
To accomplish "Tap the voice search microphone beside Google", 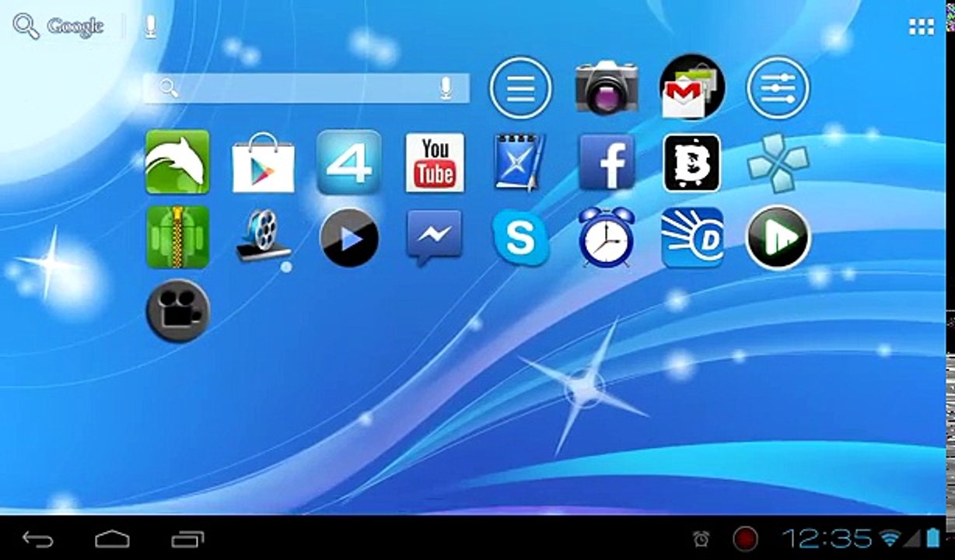I will pos(151,26).
